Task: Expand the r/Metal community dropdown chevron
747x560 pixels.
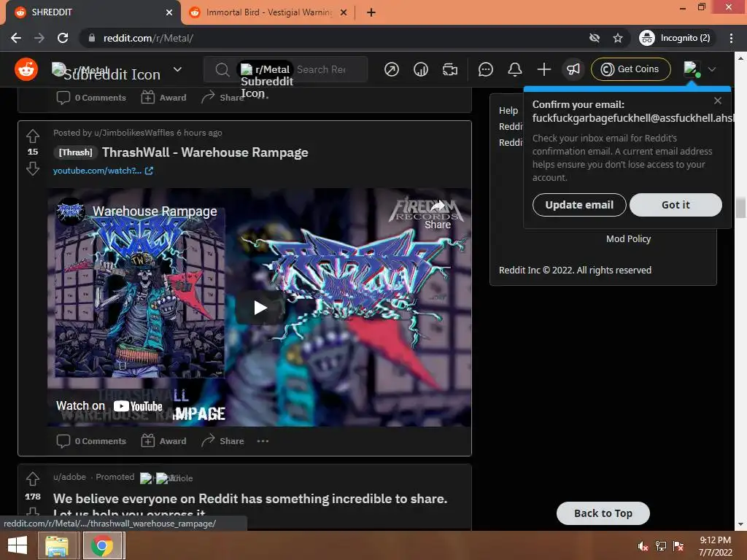Action: pos(178,69)
